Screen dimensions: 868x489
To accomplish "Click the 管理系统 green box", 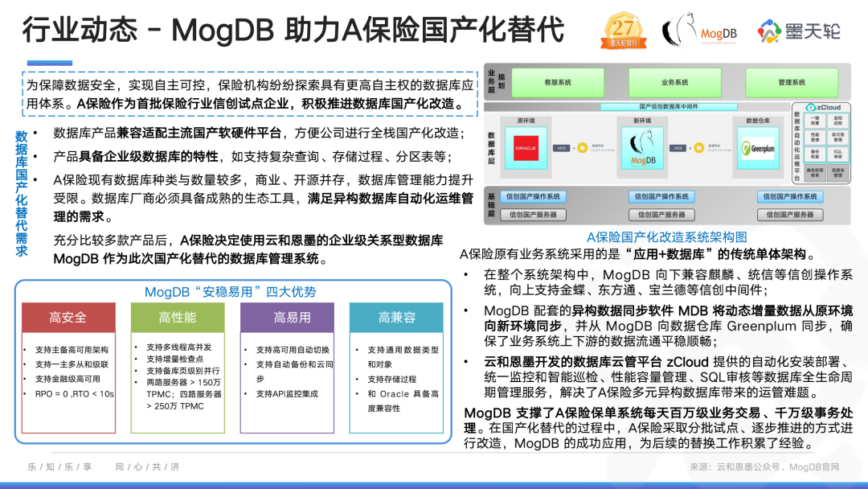I will click(792, 83).
